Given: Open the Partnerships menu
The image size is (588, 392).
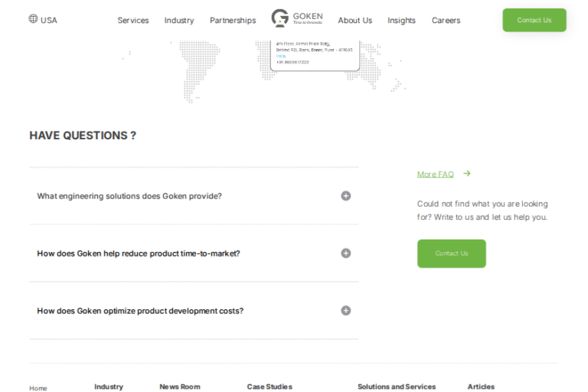Looking at the screenshot, I should click(x=233, y=21).
